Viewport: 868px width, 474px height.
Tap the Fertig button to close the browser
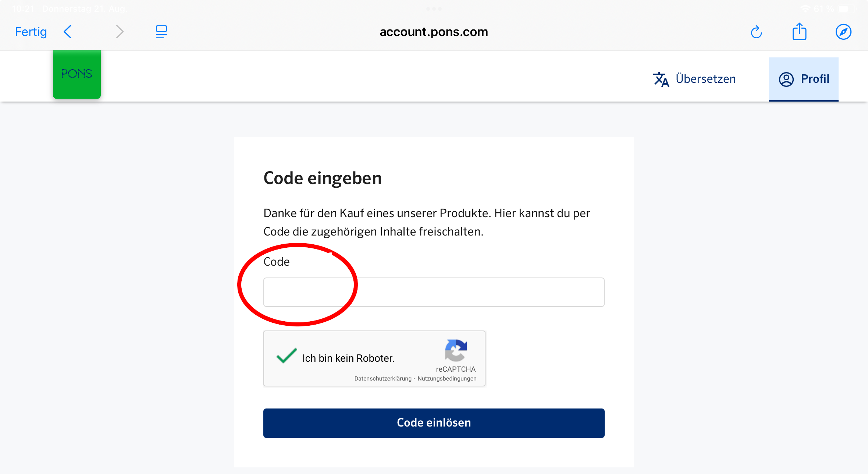pyautogui.click(x=31, y=32)
